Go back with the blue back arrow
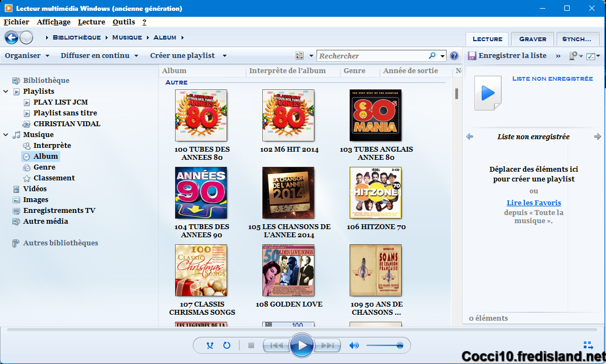 [x=11, y=37]
